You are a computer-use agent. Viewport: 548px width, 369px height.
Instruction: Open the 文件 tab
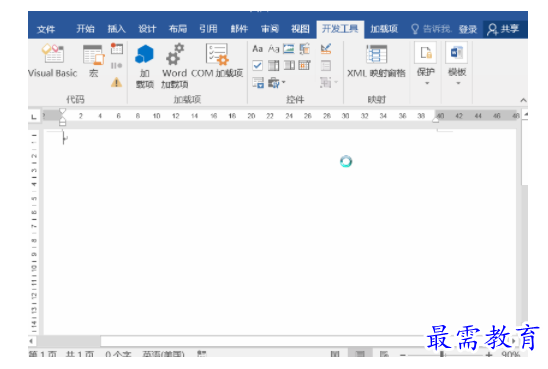pos(46,29)
